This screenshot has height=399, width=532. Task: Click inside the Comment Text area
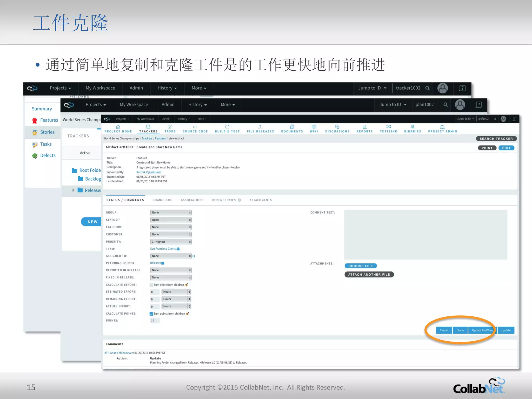[425, 234]
